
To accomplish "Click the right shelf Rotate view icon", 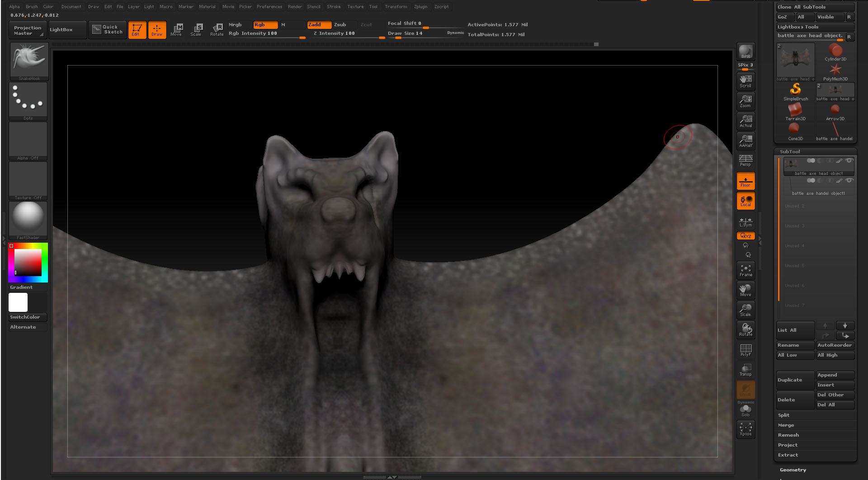I will coord(745,330).
